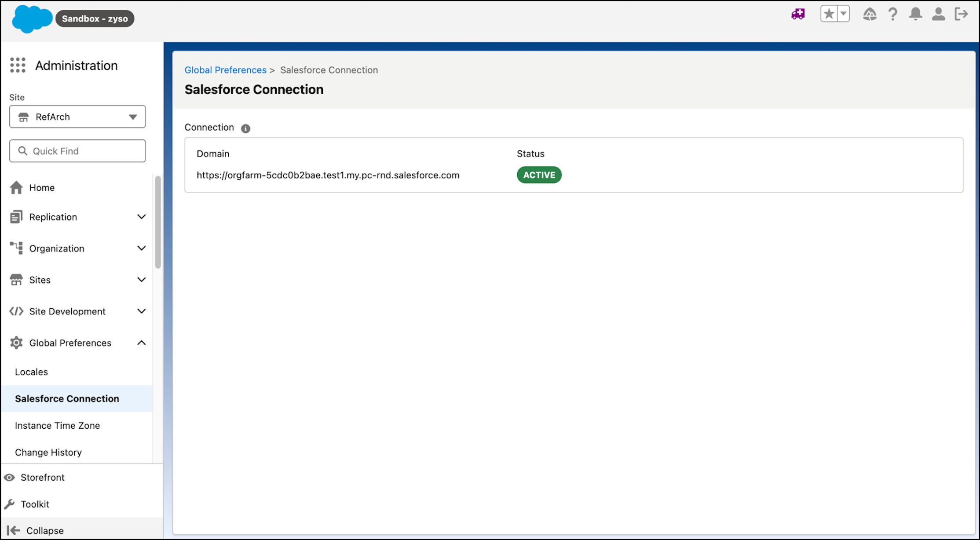The width and height of the screenshot is (980, 540).
Task: Follow the Global Preferences breadcrumb link
Action: (x=225, y=70)
